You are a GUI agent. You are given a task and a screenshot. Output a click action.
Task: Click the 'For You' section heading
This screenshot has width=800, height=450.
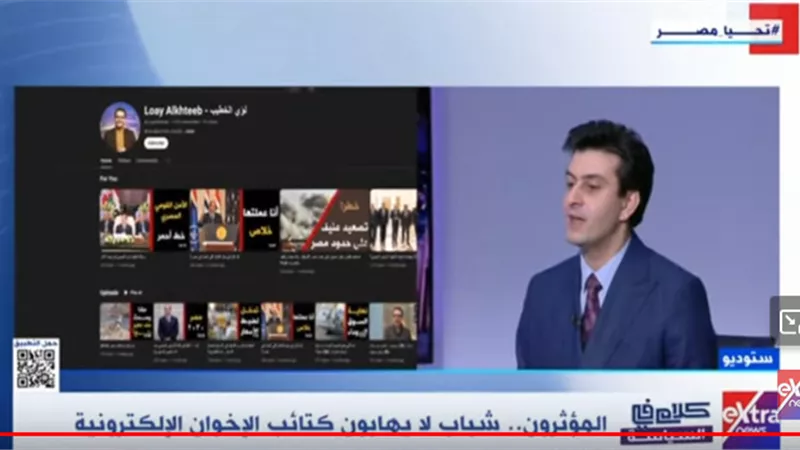(108, 179)
